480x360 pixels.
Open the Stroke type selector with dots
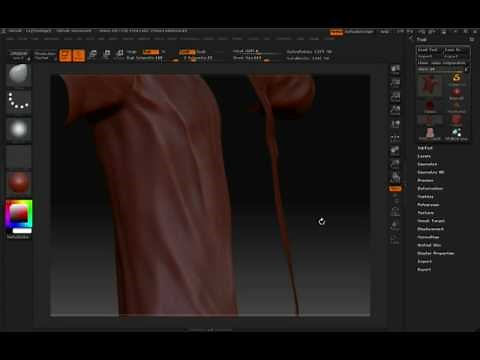point(19,102)
